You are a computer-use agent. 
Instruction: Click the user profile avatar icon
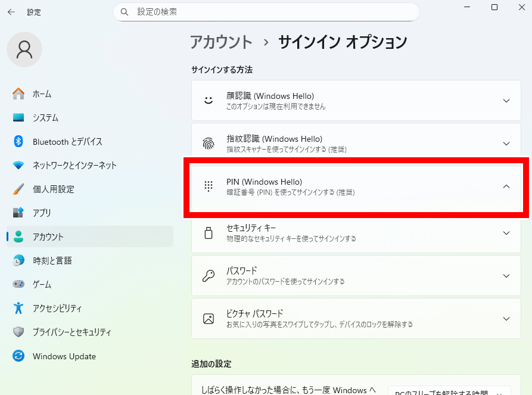tap(24, 49)
